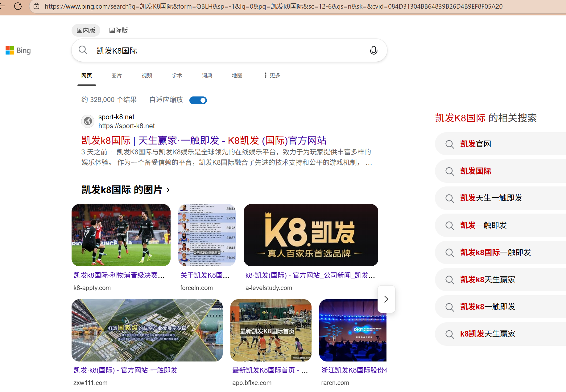Open the 浙江凯发K8国际股份 caption link
The image size is (566, 392).
[x=354, y=370]
